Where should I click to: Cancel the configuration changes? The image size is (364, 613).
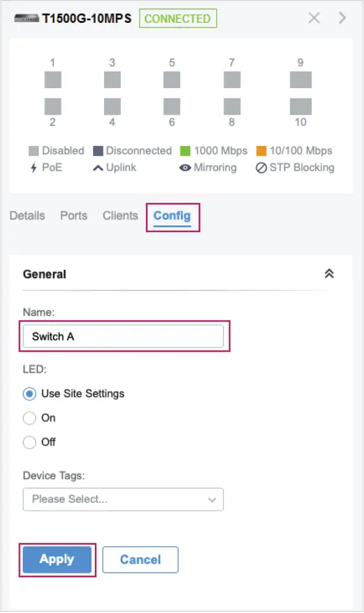pyautogui.click(x=140, y=559)
